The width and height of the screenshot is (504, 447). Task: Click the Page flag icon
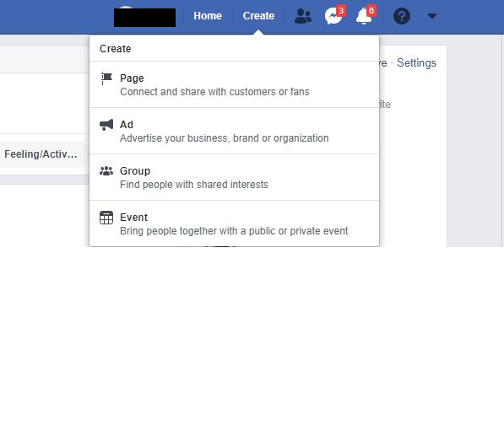(x=106, y=78)
